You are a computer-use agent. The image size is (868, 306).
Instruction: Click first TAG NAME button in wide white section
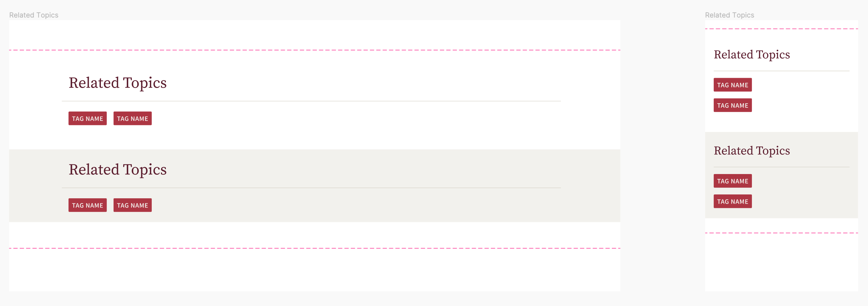(87, 119)
